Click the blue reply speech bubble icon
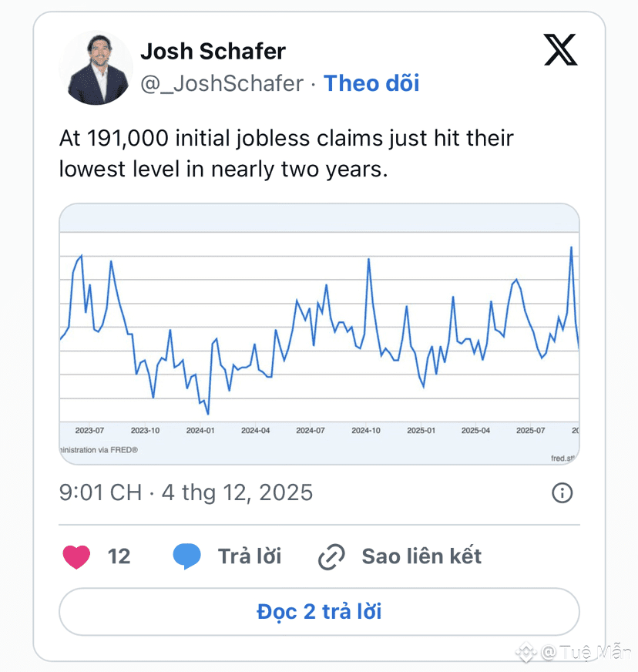This screenshot has height=672, width=638. (187, 556)
